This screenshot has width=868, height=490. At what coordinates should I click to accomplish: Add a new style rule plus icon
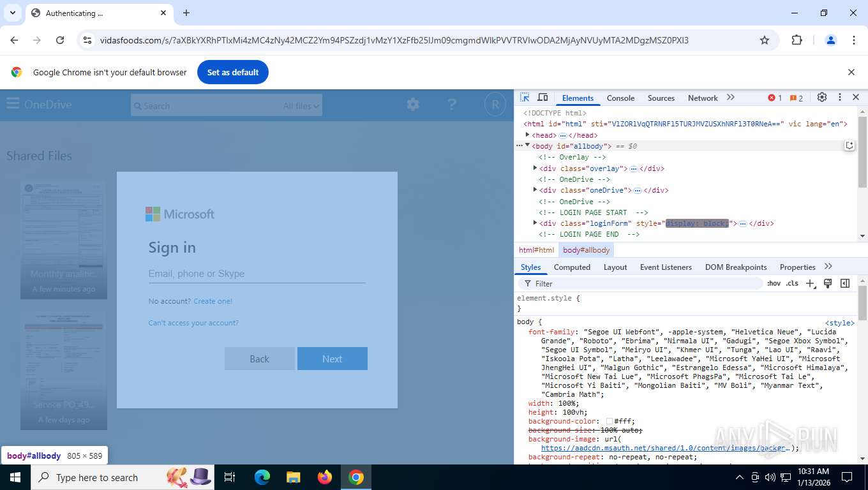pyautogui.click(x=810, y=283)
